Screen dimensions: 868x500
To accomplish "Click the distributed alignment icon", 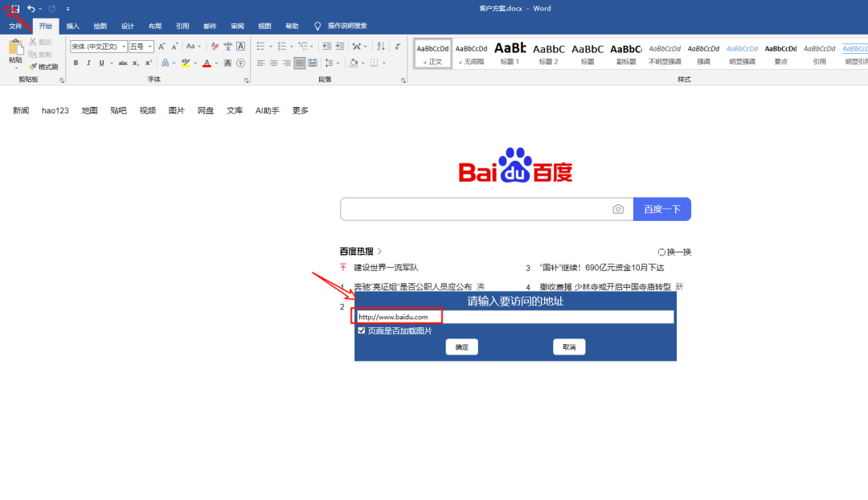I will coord(313,64).
